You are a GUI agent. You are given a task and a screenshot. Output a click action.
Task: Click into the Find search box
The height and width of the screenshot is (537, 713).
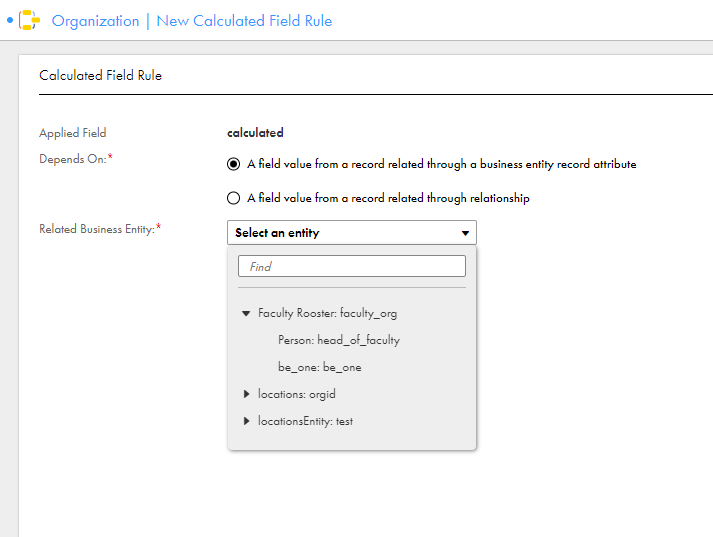[x=351, y=266]
